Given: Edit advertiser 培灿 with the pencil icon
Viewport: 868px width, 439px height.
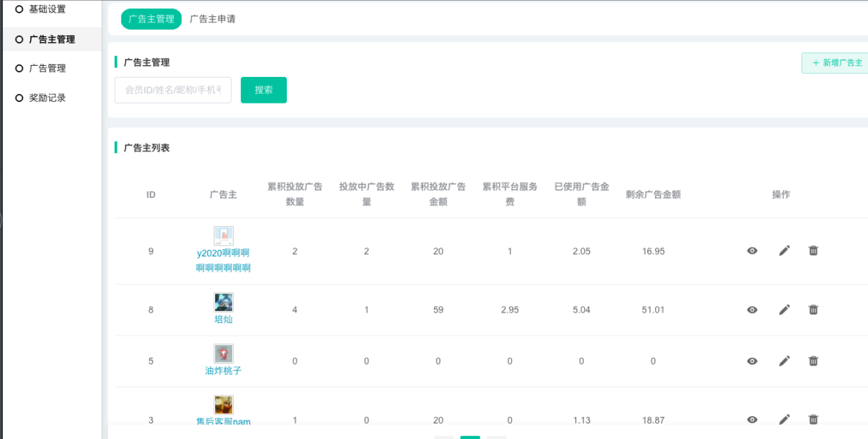Looking at the screenshot, I should (784, 310).
